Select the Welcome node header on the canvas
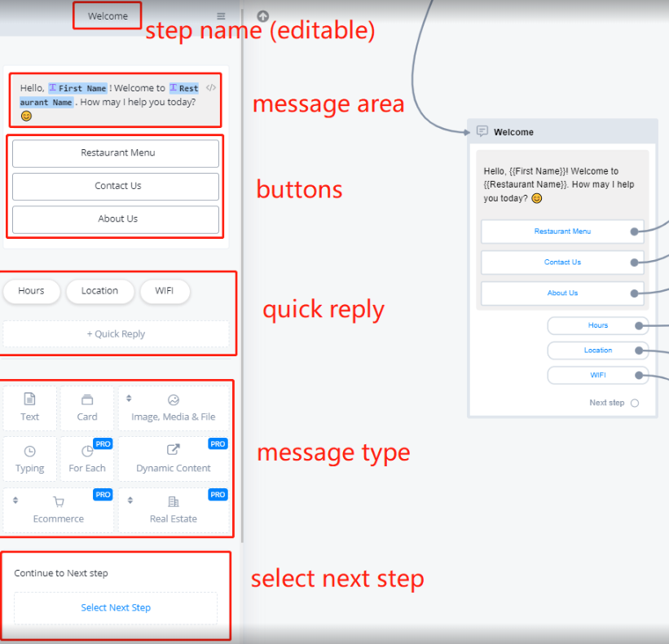Viewport: 669px width, 644px height. [x=562, y=131]
